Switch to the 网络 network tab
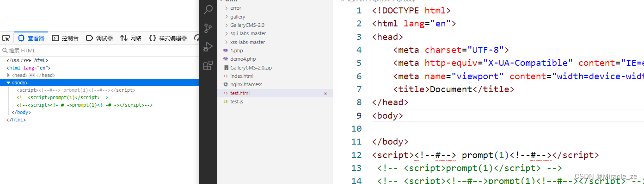This screenshot has height=184, width=644. pos(131,38)
